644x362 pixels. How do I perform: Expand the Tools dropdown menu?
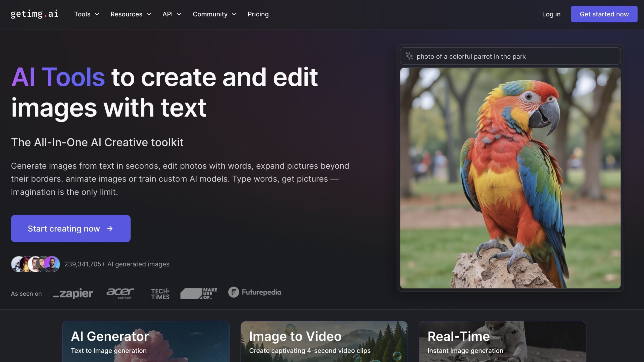(x=87, y=14)
